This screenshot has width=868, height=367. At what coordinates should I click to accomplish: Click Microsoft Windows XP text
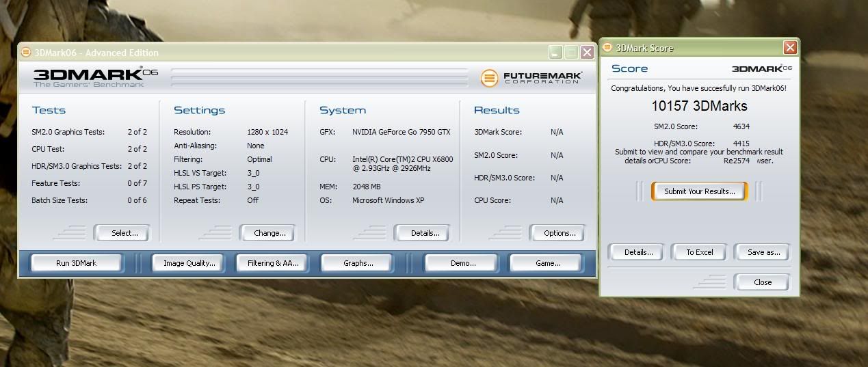point(390,200)
